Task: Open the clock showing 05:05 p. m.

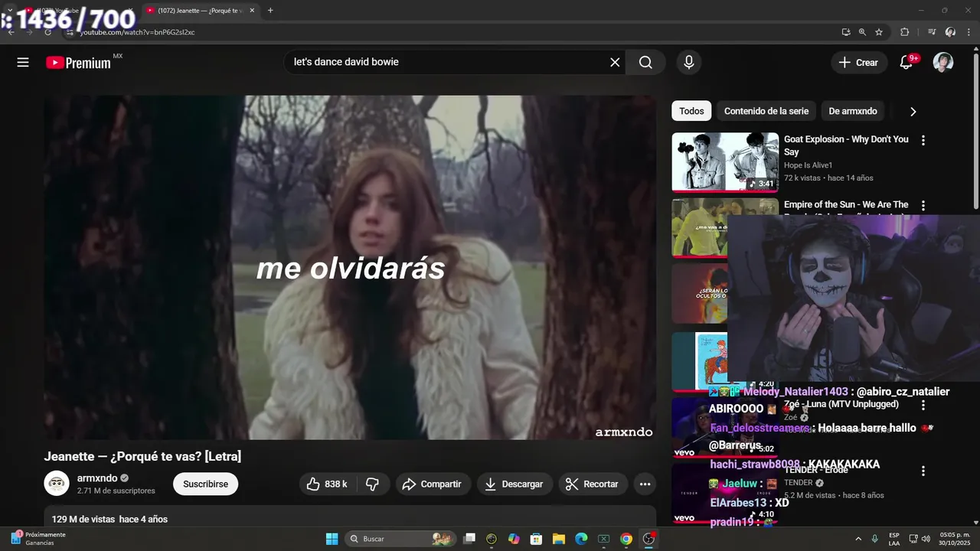Action: pos(955,539)
